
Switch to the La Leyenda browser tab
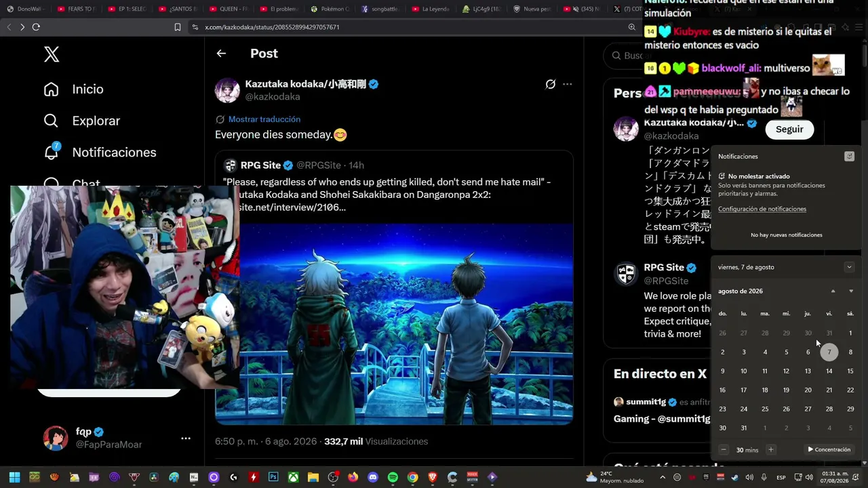click(x=432, y=9)
